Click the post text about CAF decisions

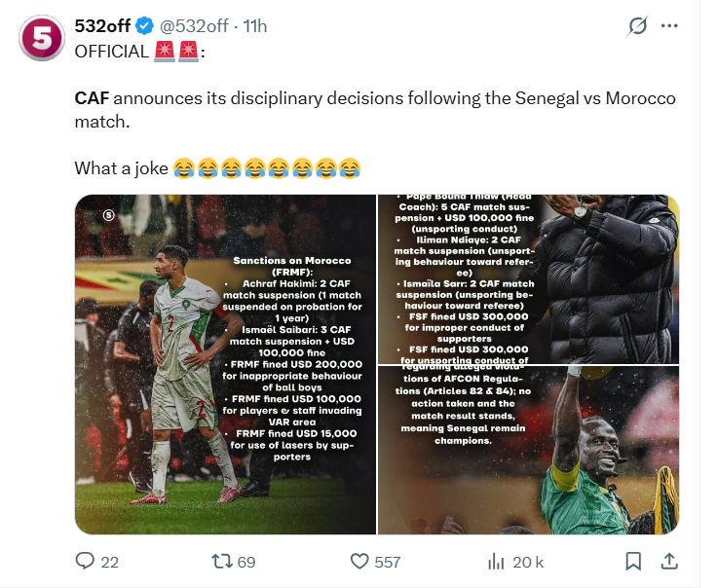tap(375, 111)
